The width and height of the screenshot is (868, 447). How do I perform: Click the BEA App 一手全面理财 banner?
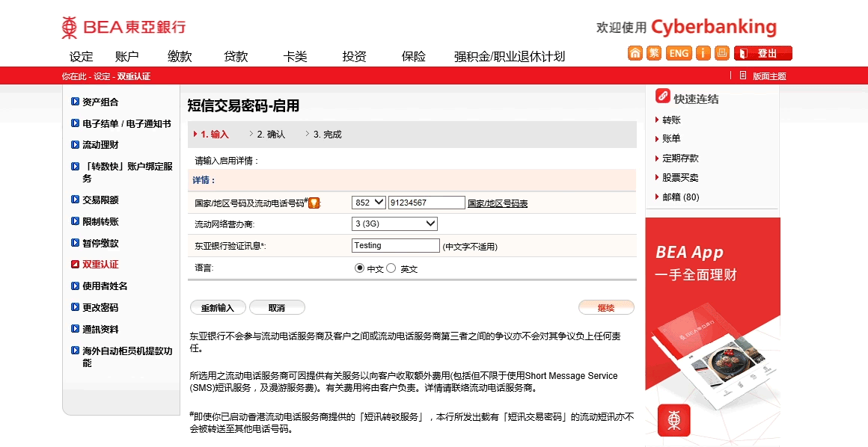pyautogui.click(x=712, y=332)
